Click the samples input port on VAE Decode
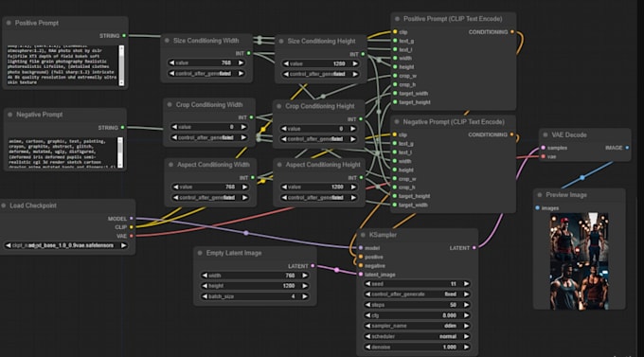Viewport: 644px width, 357px height. click(544, 148)
